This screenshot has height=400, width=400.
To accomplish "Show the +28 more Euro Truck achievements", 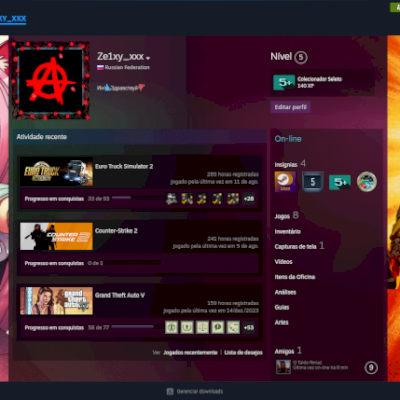I will pos(249,199).
